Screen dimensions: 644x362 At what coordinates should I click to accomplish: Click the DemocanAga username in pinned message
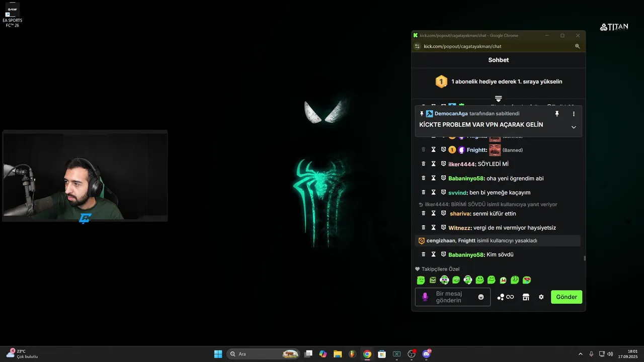pyautogui.click(x=451, y=114)
